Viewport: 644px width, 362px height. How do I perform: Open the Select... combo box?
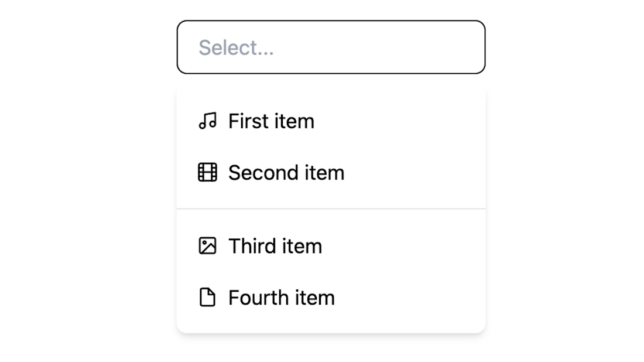click(x=331, y=47)
